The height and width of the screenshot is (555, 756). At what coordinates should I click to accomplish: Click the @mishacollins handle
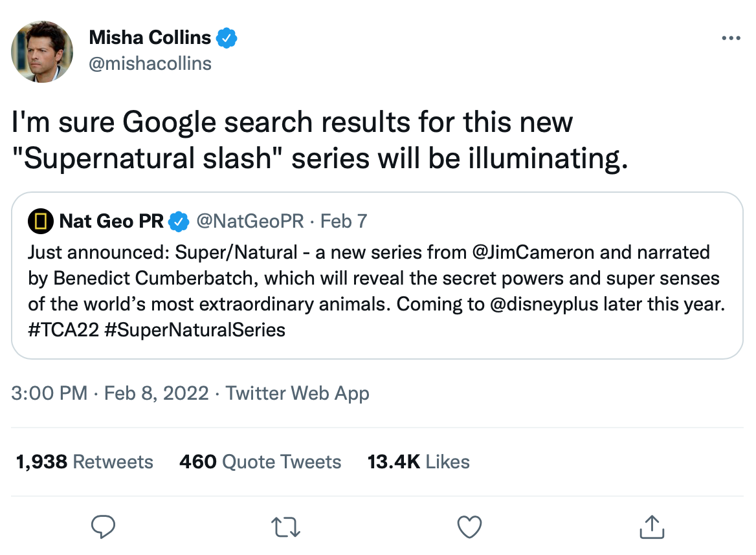click(150, 63)
